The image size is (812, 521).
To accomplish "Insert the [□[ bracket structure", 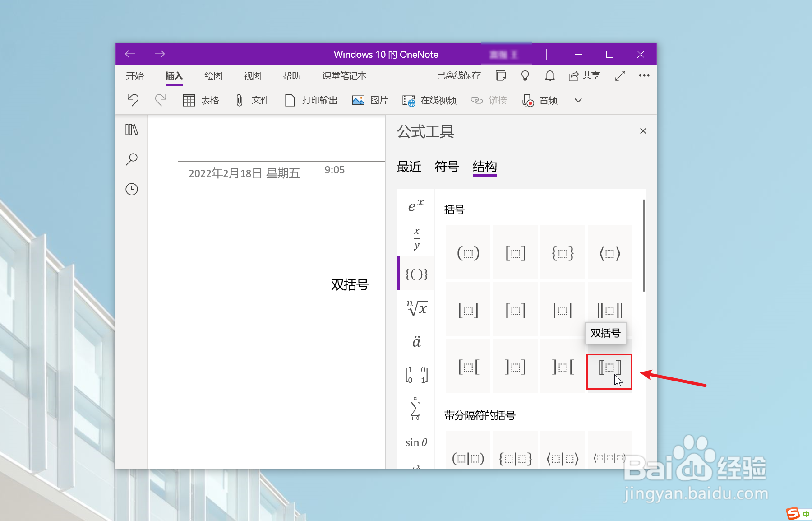I will coord(468,367).
